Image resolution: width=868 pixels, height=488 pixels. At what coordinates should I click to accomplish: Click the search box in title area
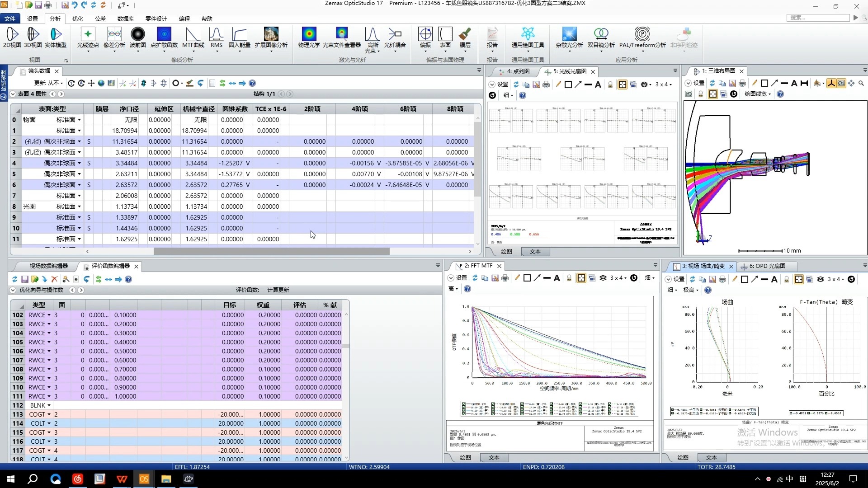pyautogui.click(x=818, y=18)
